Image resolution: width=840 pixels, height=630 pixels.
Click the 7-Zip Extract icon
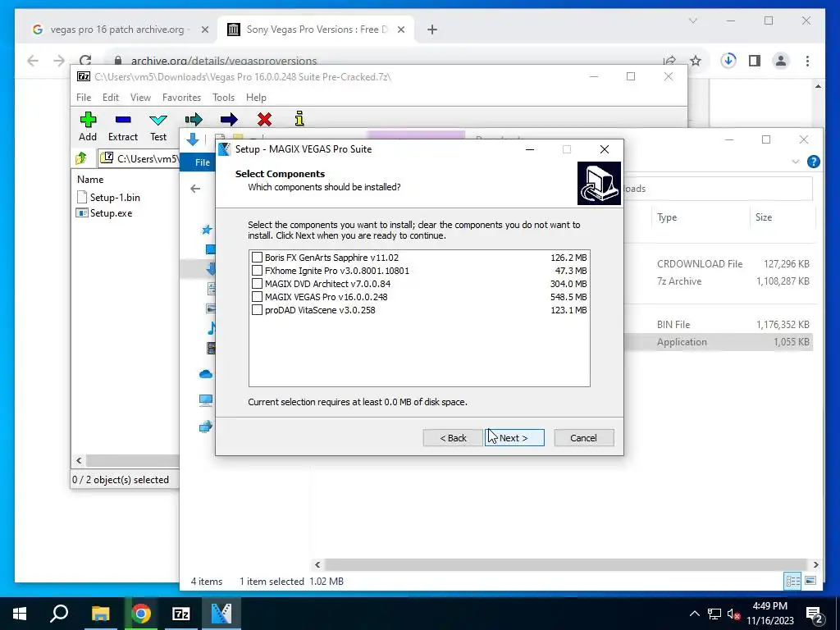click(x=123, y=120)
